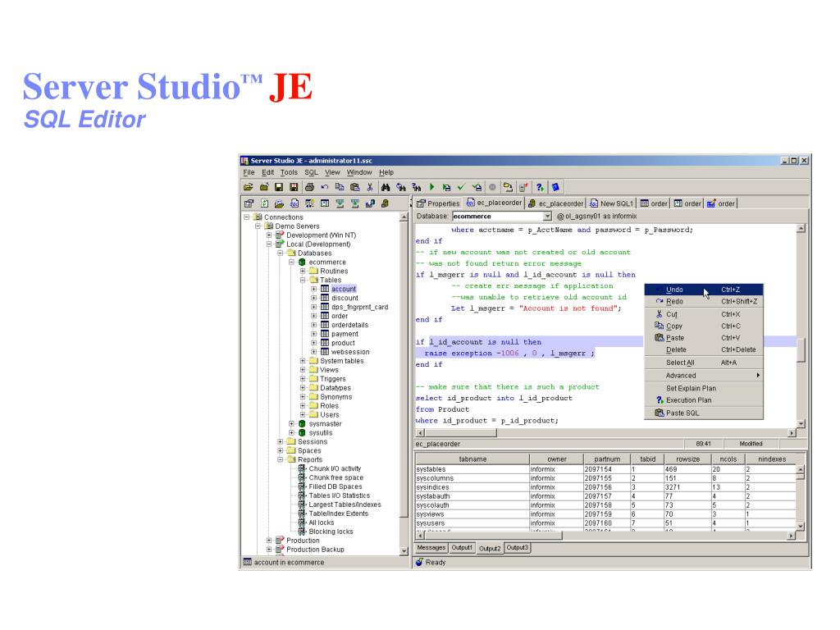Open the Tools menu
840x630 pixels.
[289, 172]
